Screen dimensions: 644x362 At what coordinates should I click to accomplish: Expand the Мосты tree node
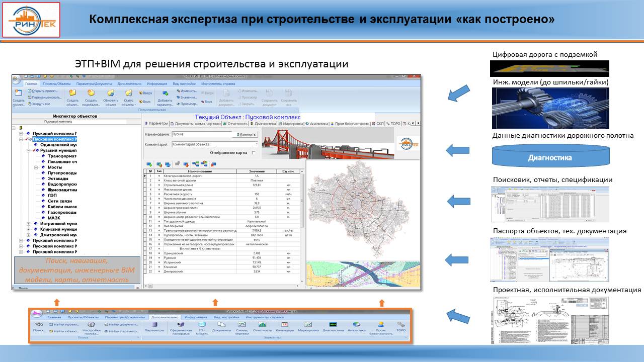click(36, 167)
